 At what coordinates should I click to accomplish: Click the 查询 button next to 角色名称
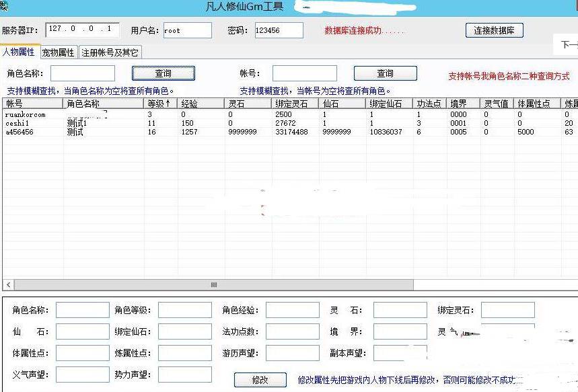(163, 73)
